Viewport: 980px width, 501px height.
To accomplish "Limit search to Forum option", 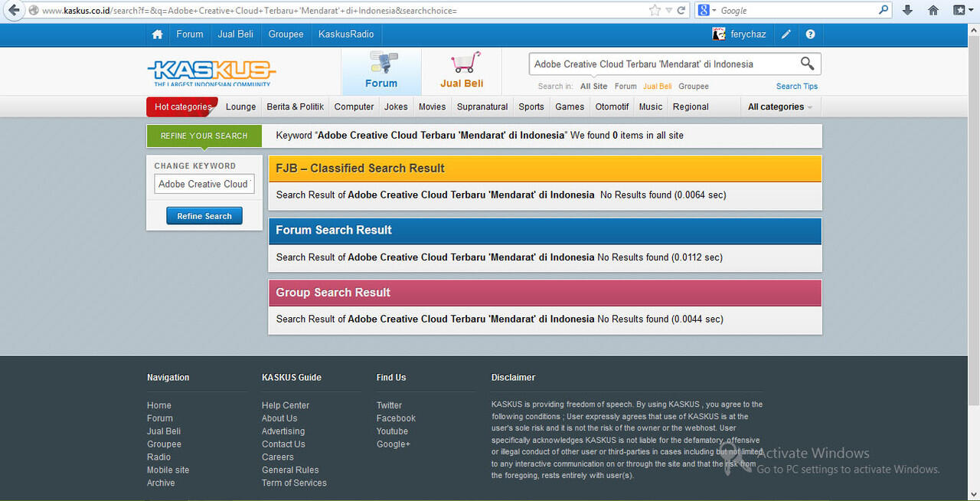I will click(626, 87).
